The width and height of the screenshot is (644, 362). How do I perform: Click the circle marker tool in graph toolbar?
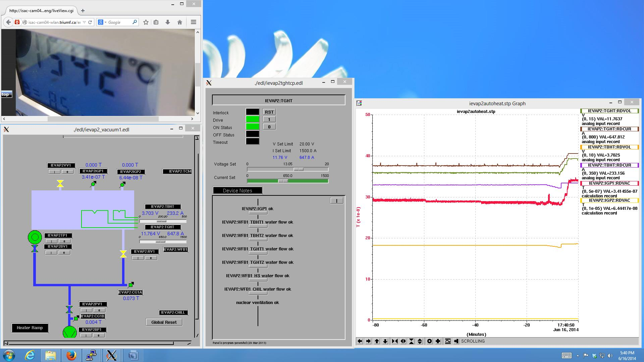[430, 341]
